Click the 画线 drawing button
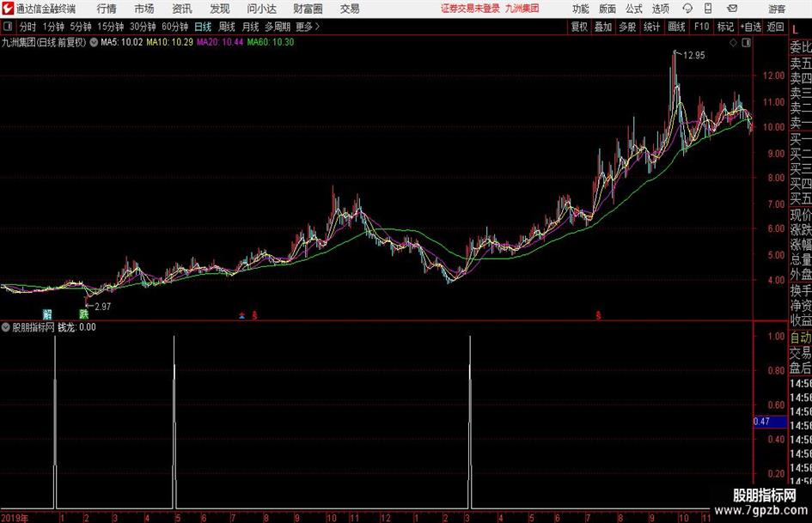This screenshot has width=812, height=523. 676,27
